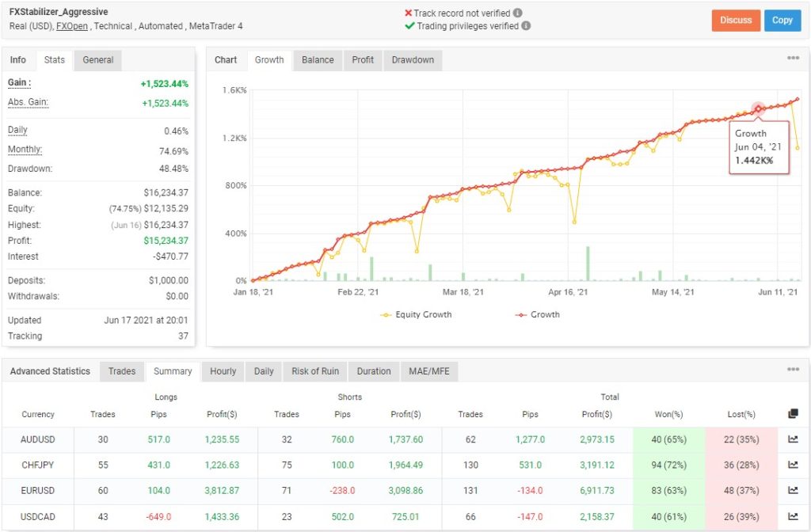This screenshot has width=811, height=532.
Task: Open the FXOpen broker link
Action: [x=72, y=26]
